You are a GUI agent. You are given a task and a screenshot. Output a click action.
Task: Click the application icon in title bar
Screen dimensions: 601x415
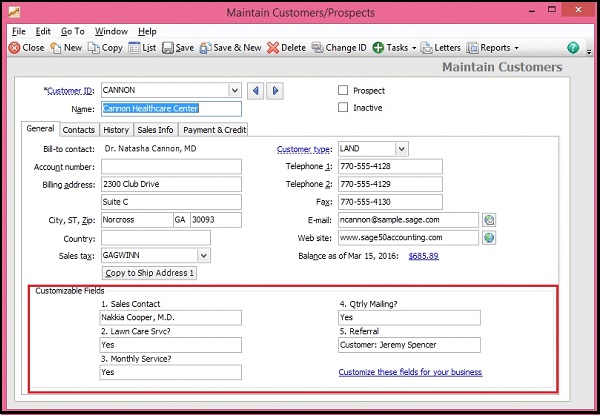tap(14, 12)
